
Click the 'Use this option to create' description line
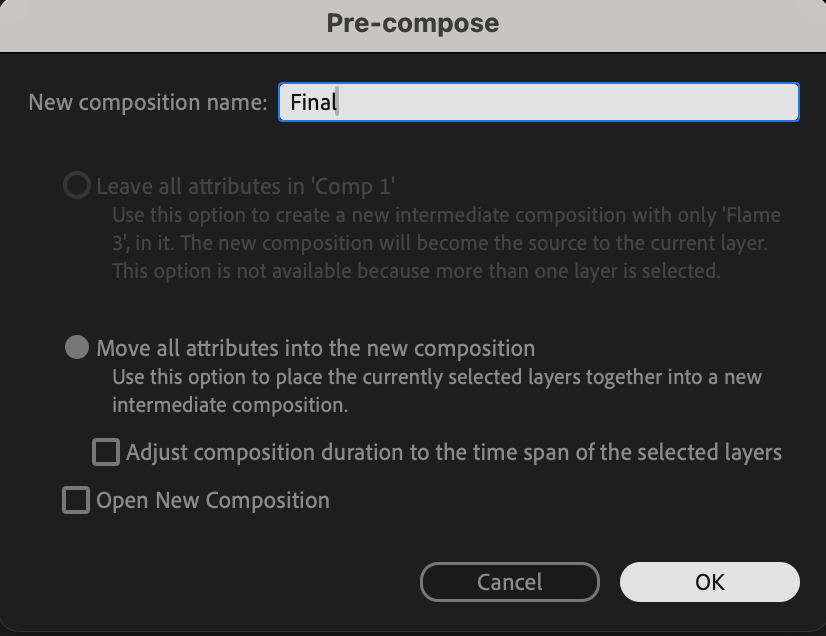(446, 215)
